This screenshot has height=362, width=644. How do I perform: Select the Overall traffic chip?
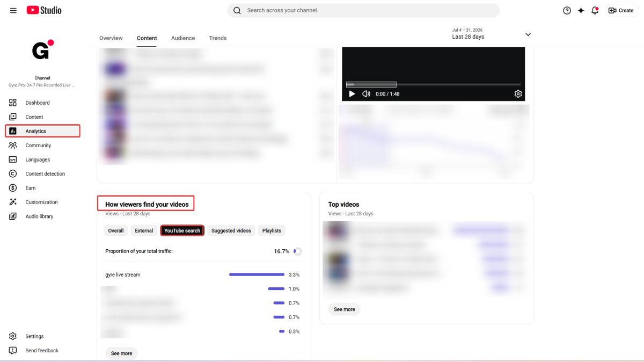(x=116, y=230)
